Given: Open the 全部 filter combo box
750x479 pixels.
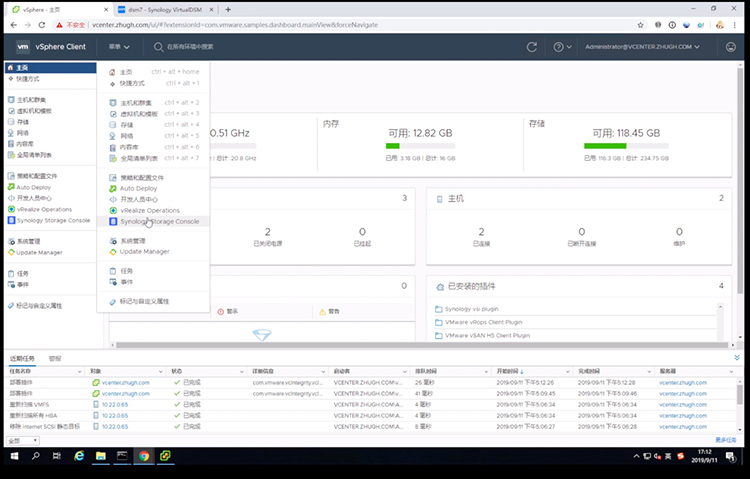Looking at the screenshot, I should 22,440.
